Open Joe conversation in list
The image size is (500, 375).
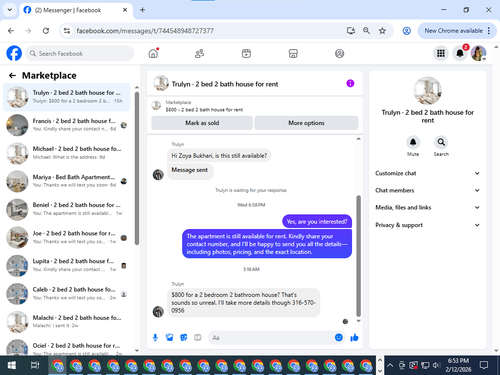pos(67,237)
